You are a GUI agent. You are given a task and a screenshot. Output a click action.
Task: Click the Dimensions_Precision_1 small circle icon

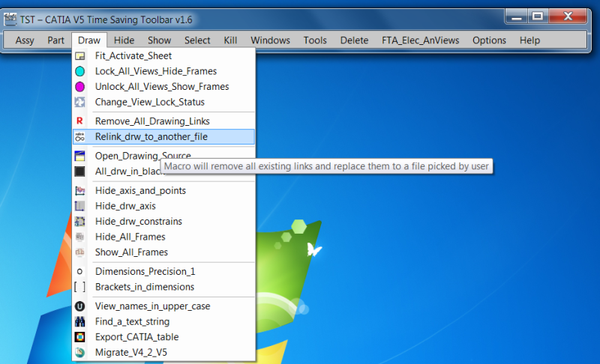(x=79, y=272)
